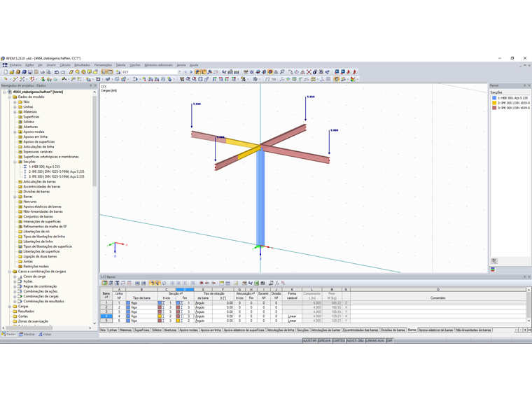Expand the Barras tree node
532x399 pixels.
(15, 197)
